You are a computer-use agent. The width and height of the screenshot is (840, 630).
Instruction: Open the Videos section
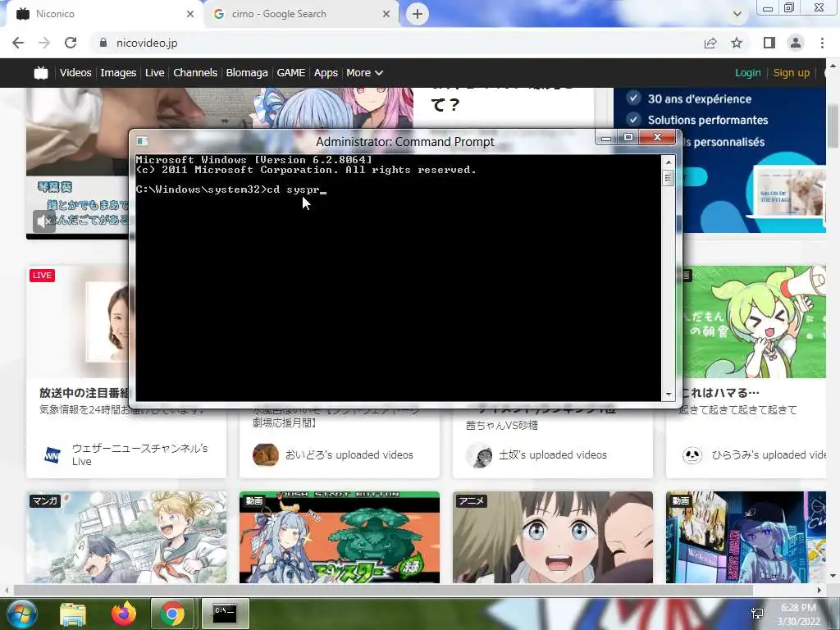[x=75, y=73]
